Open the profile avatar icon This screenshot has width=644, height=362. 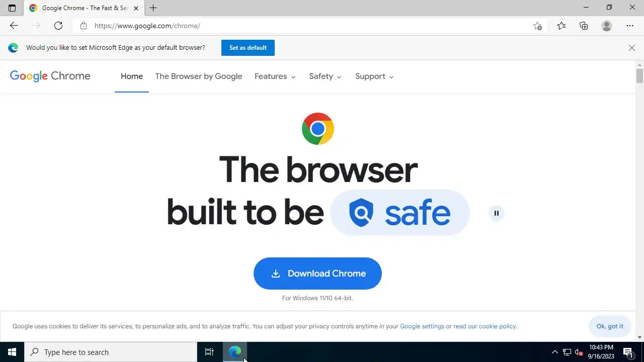coord(607,26)
